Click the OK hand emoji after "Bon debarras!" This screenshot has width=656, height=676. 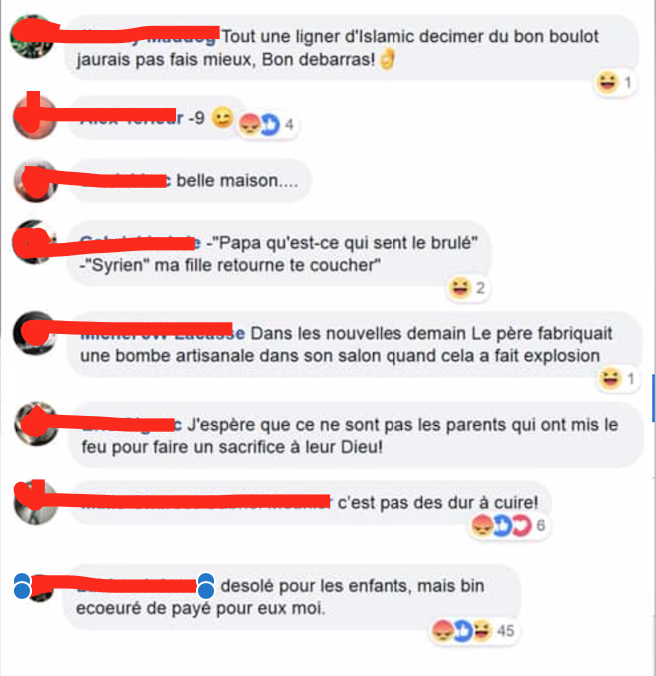(x=388, y=59)
